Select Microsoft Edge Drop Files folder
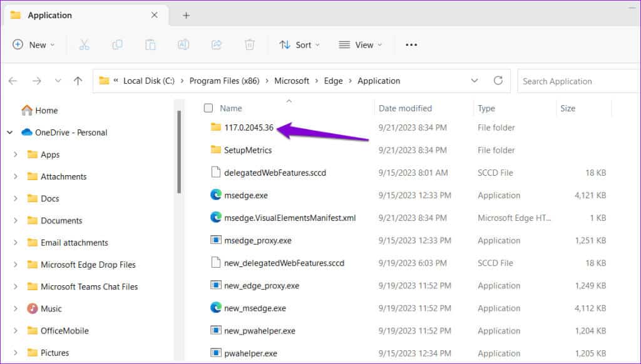This screenshot has height=364, width=641. (x=88, y=265)
